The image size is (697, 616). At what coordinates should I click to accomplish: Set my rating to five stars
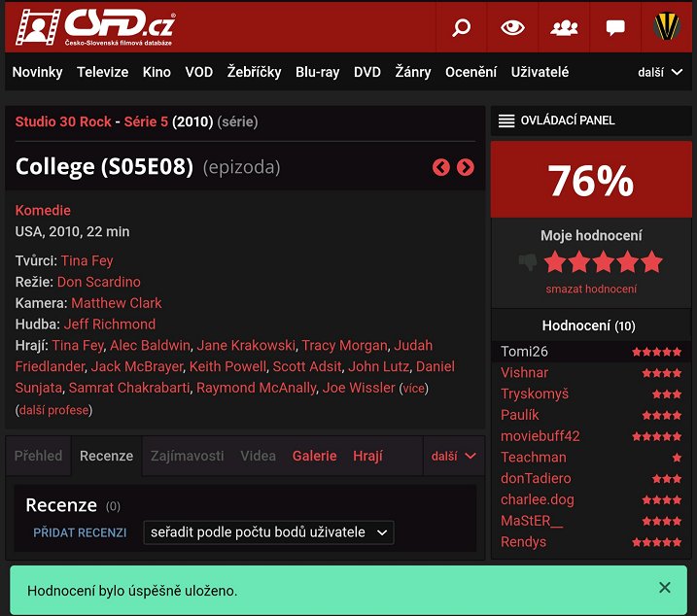tap(652, 262)
